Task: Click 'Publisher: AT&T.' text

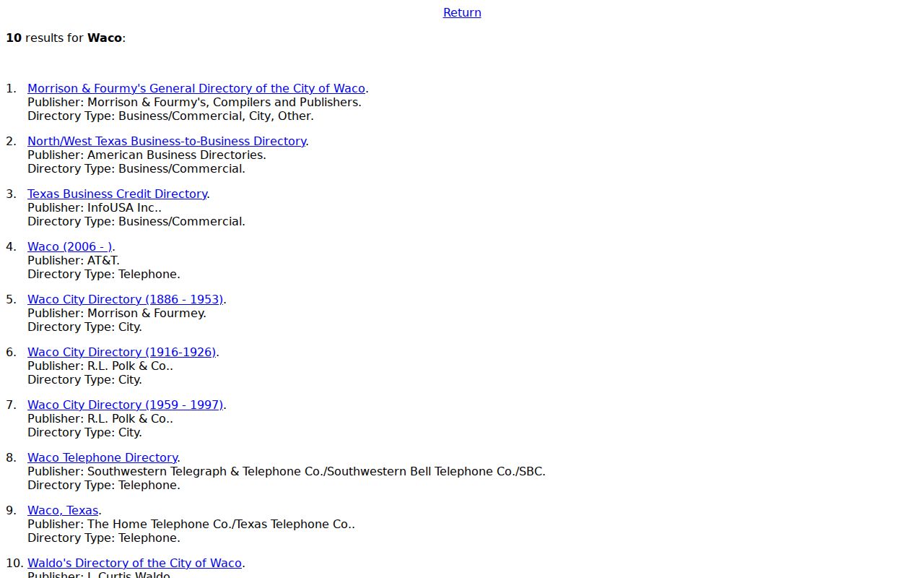Action: [74, 260]
